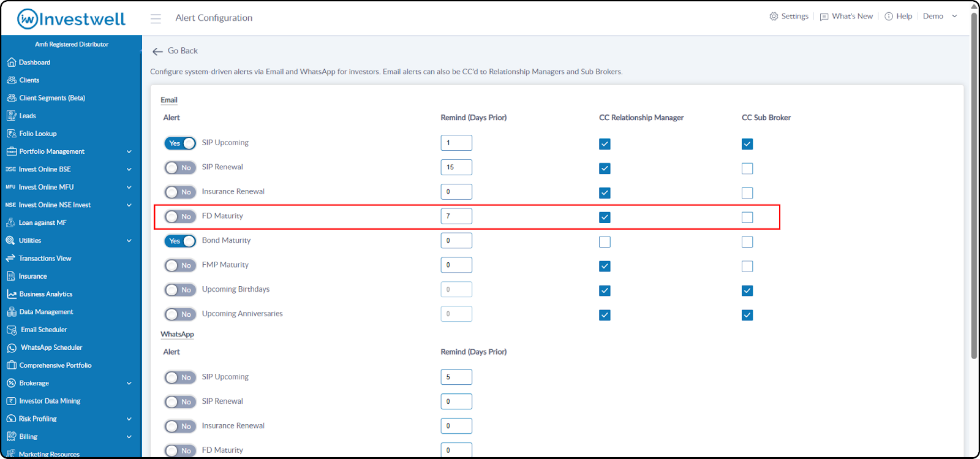Check CC Sub Broker for SIP Renewal
980x459 pixels.
[747, 169]
